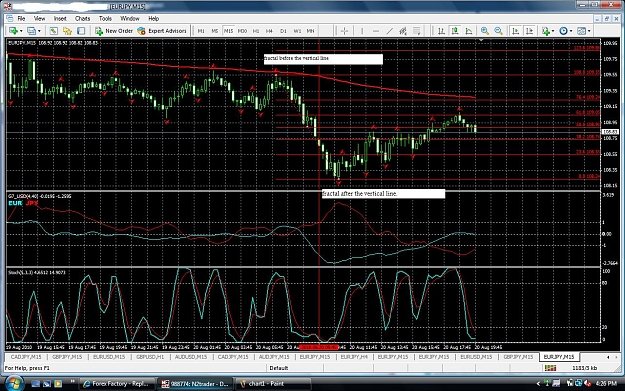Image resolution: width=625 pixels, height=391 pixels.
Task: Select the Crosshair tool
Action: [344, 31]
